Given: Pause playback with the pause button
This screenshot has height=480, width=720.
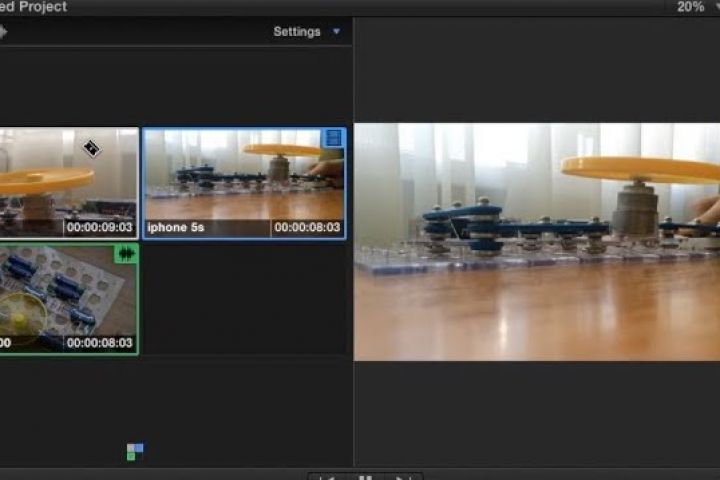Looking at the screenshot, I should coord(366,478).
